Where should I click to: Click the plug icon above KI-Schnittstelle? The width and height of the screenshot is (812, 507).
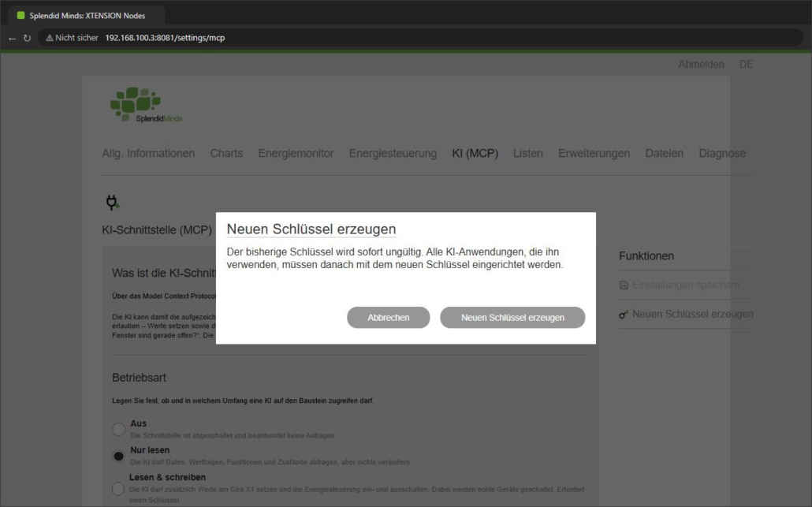[x=113, y=202]
